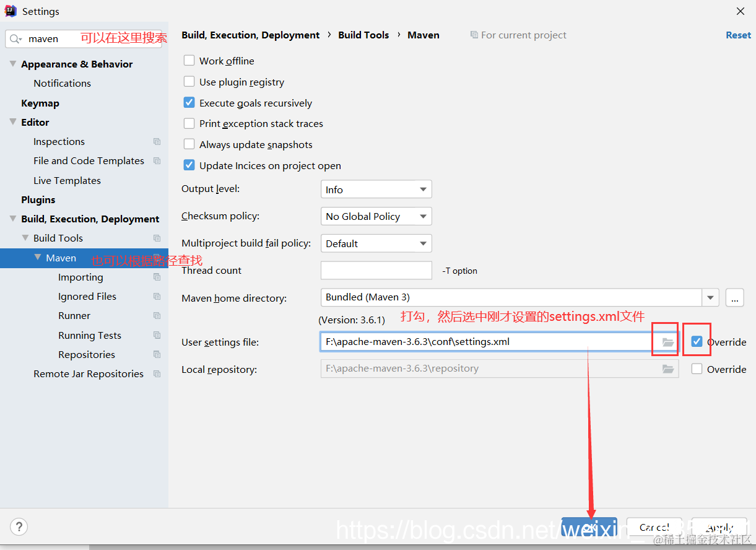Click the '-T option' label

[459, 271]
